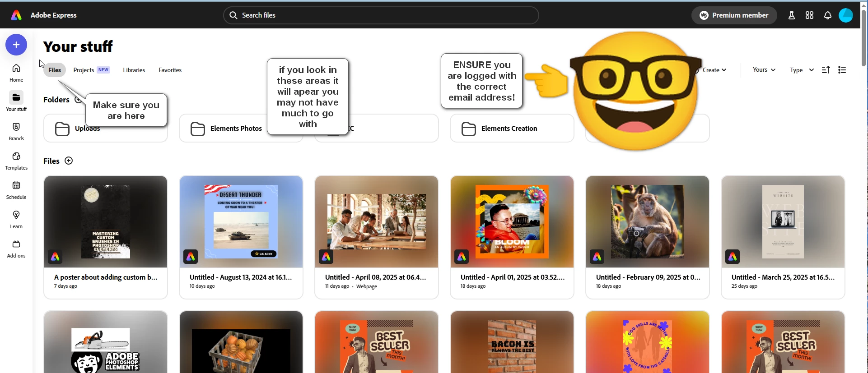
Task: Click 'Untitled - March 25, 2025' title
Action: (x=783, y=277)
